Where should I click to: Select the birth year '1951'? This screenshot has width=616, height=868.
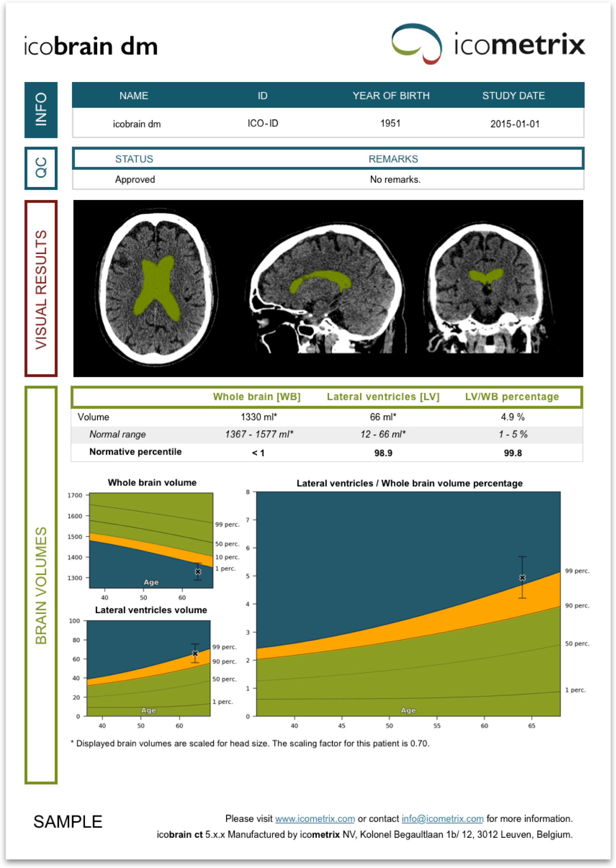(x=390, y=123)
